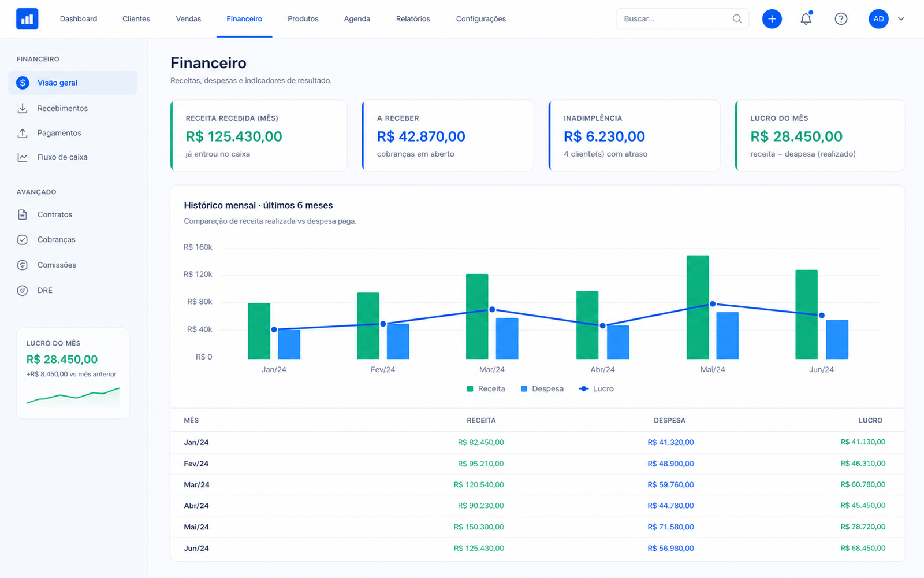Click the app logo bar chart icon
Image resolution: width=924 pixels, height=578 pixels.
click(x=27, y=19)
